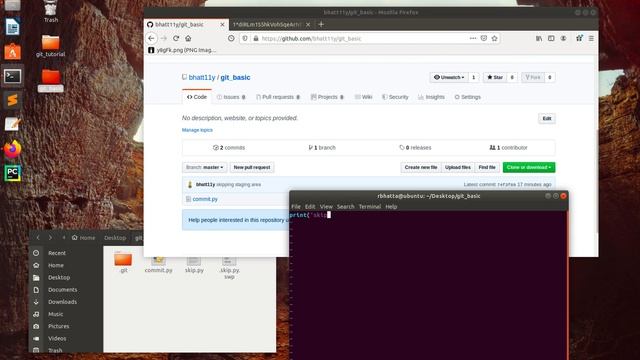Open the terminal File menu

tap(296, 207)
